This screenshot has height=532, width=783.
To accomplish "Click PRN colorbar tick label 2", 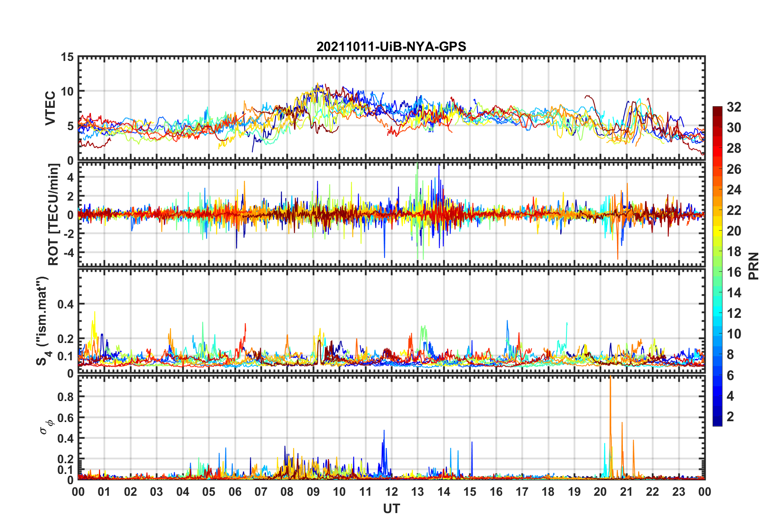I will [x=730, y=416].
